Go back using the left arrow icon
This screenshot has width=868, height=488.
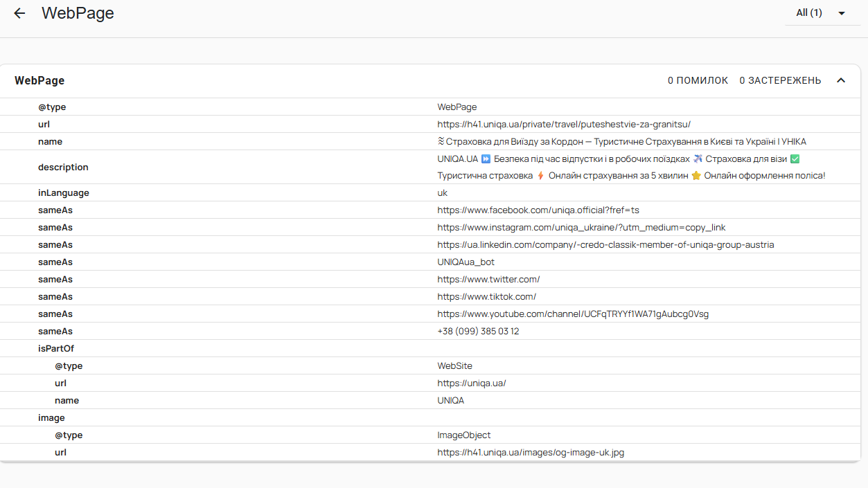[x=19, y=13]
